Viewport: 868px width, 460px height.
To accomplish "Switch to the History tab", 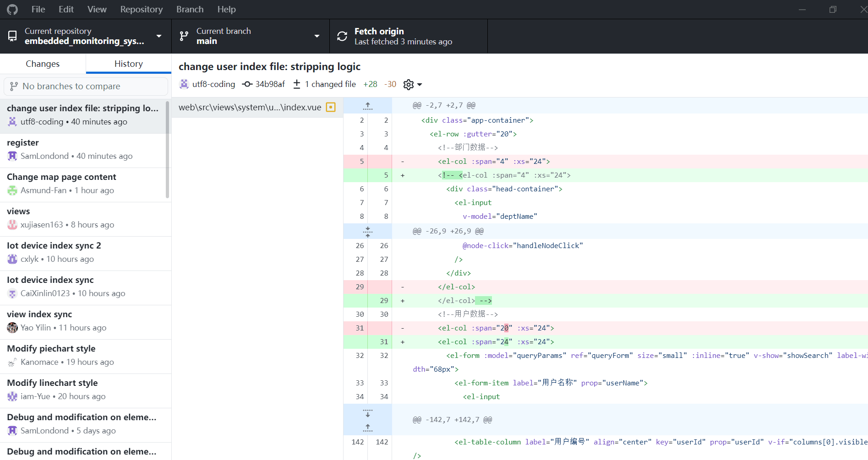I will click(129, 64).
